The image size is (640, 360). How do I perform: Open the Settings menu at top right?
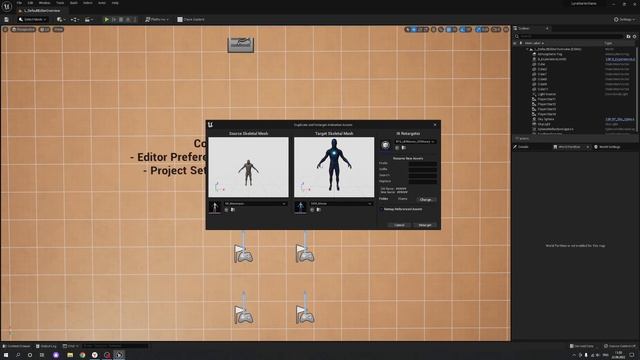click(624, 19)
